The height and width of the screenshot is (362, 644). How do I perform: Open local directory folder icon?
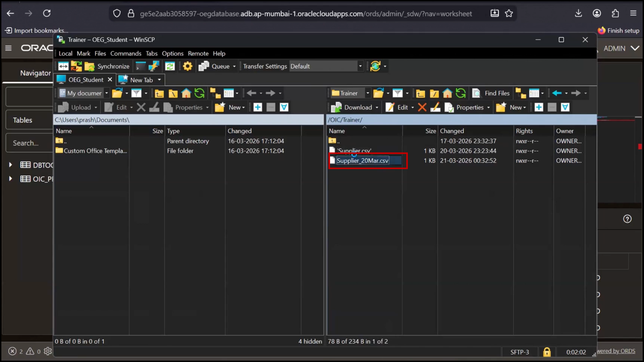pos(117,93)
